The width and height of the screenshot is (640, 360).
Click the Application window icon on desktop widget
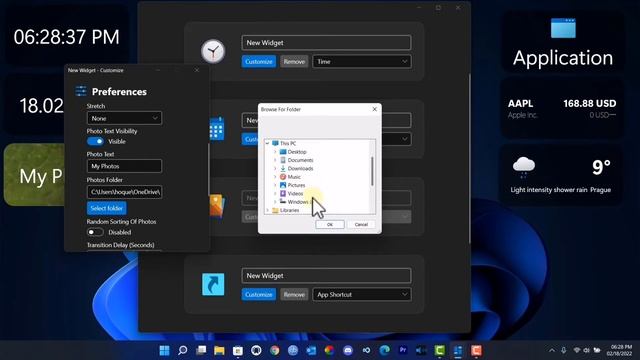tap(563, 28)
